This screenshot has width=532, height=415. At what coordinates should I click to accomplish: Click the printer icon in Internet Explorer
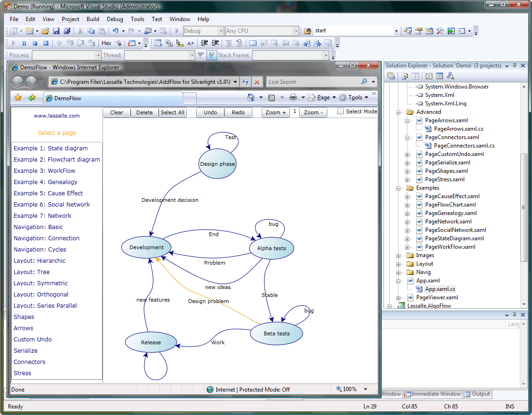pyautogui.click(x=293, y=97)
